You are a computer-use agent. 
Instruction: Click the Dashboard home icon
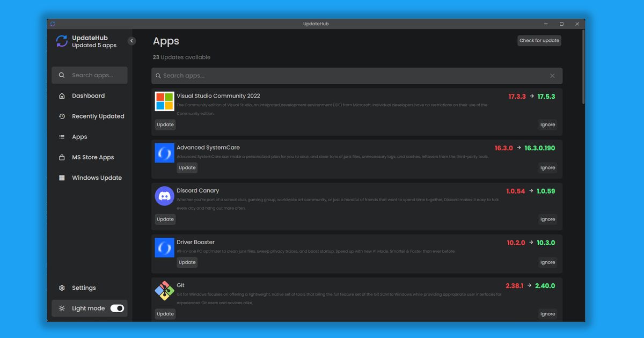click(62, 95)
